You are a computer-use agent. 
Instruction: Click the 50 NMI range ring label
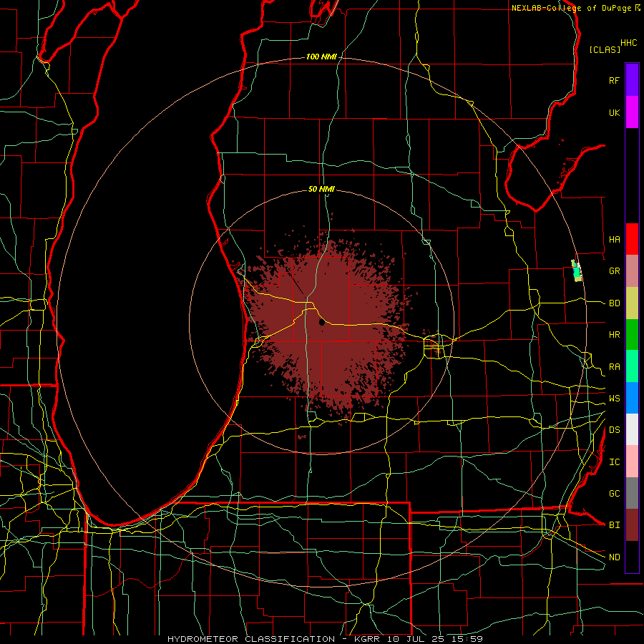pyautogui.click(x=321, y=189)
